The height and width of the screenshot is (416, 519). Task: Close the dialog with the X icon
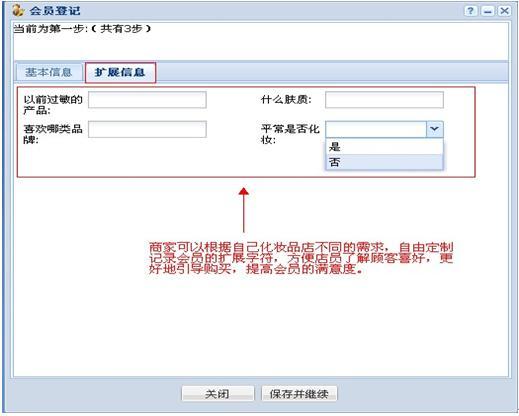[x=504, y=11]
